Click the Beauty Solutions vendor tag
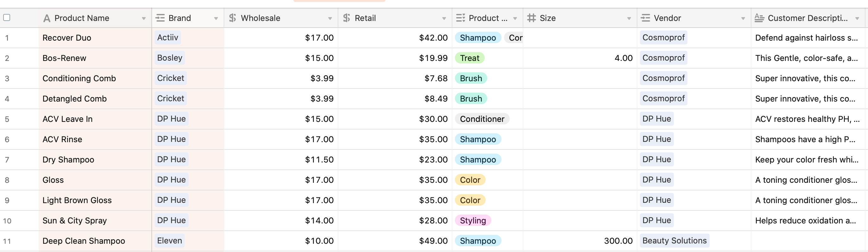Image resolution: width=868 pixels, height=252 pixels. click(x=674, y=241)
